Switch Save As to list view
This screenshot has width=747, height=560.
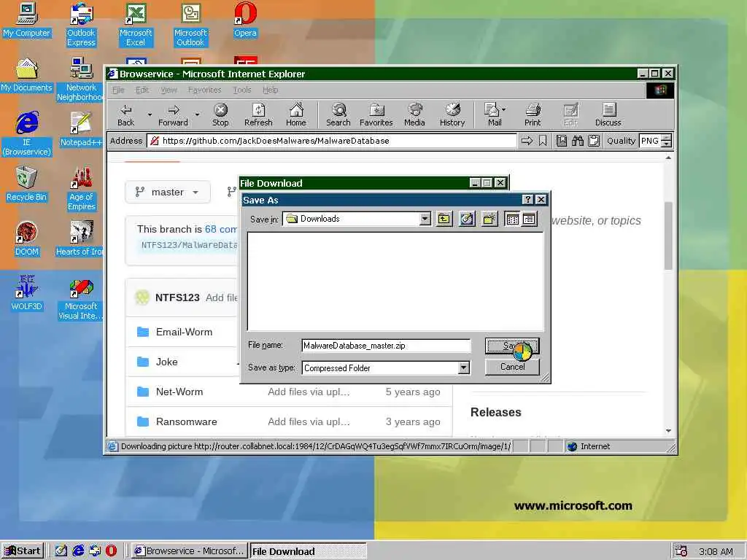[x=513, y=219]
